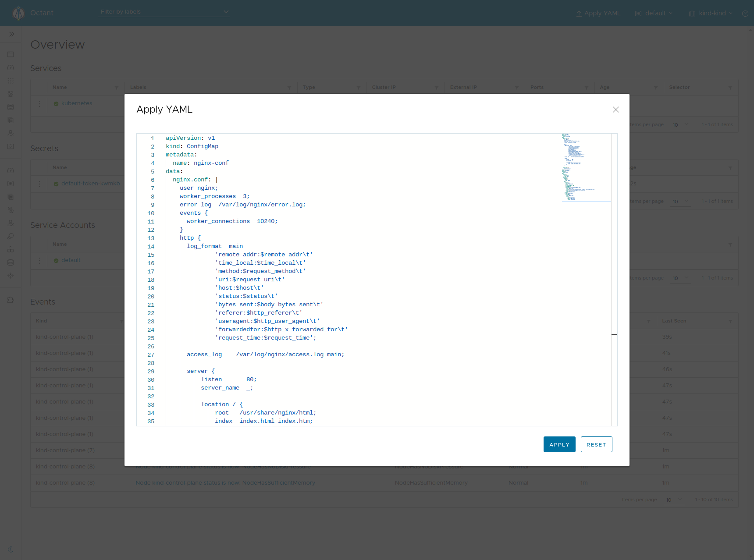The width and height of the screenshot is (754, 560).
Task: Open the kubernetes service link
Action: coord(77,103)
